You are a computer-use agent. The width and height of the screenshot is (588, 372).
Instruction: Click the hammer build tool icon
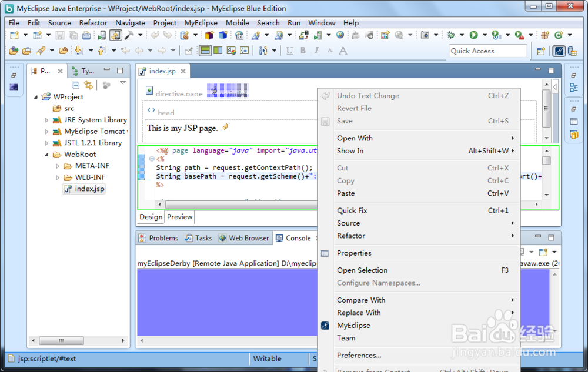coord(129,35)
